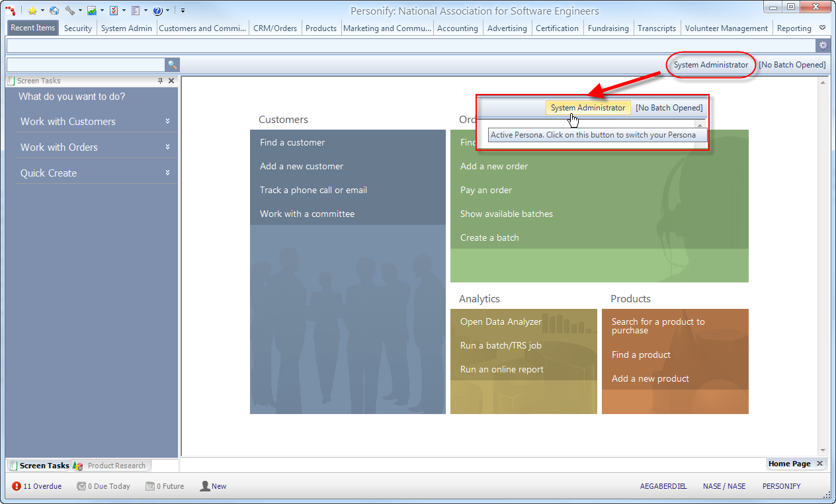Click the 11 Overdue status indicator
Screen dimensions: 836x504
click(x=37, y=486)
